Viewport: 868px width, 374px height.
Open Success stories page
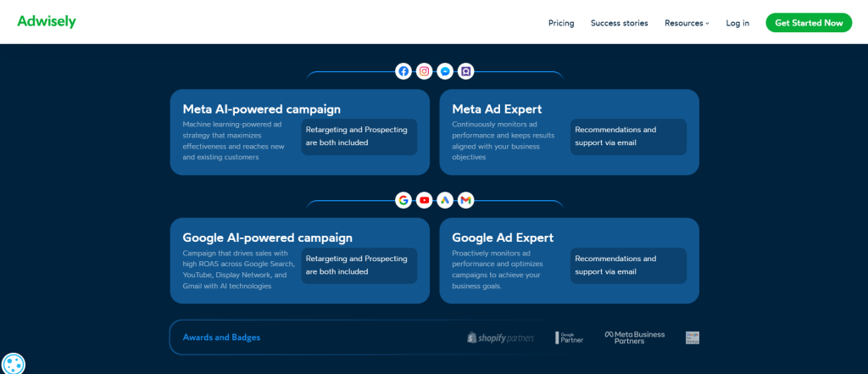click(x=620, y=23)
